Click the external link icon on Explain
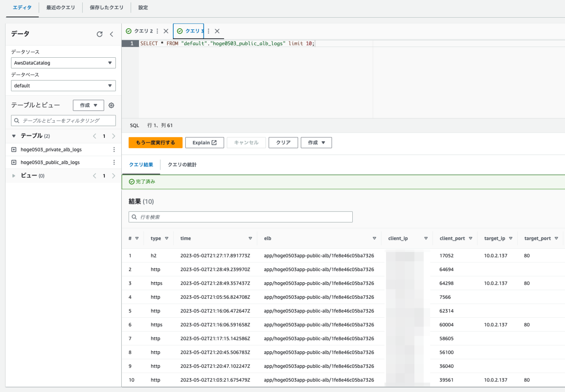 214,142
